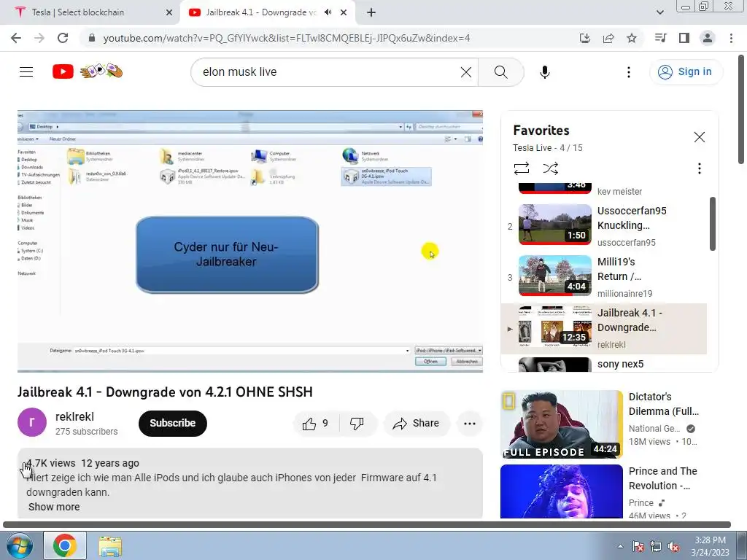Click the playlist panel scrollbar

click(x=712, y=224)
